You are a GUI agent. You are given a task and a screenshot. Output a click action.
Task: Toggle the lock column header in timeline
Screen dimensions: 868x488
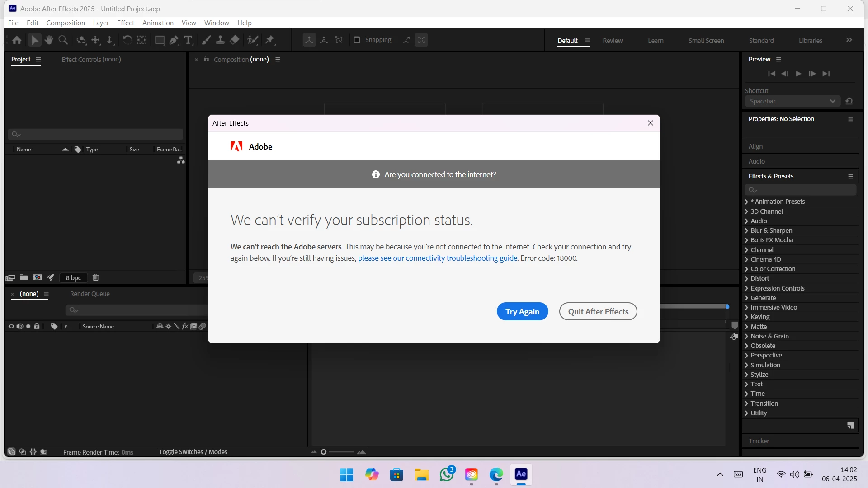(37, 326)
